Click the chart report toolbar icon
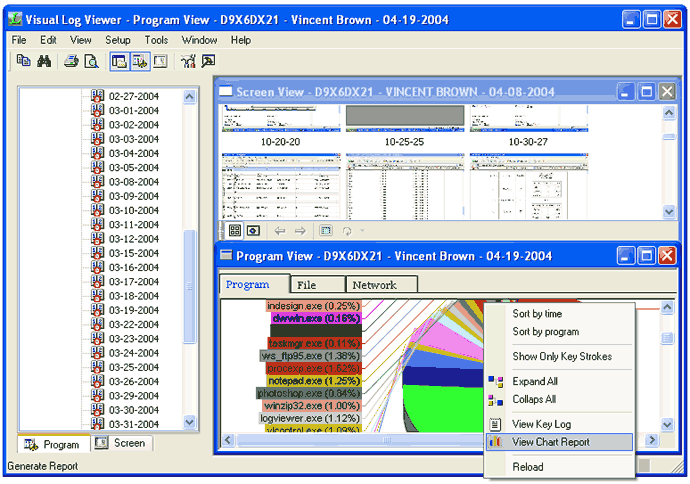 [x=188, y=61]
